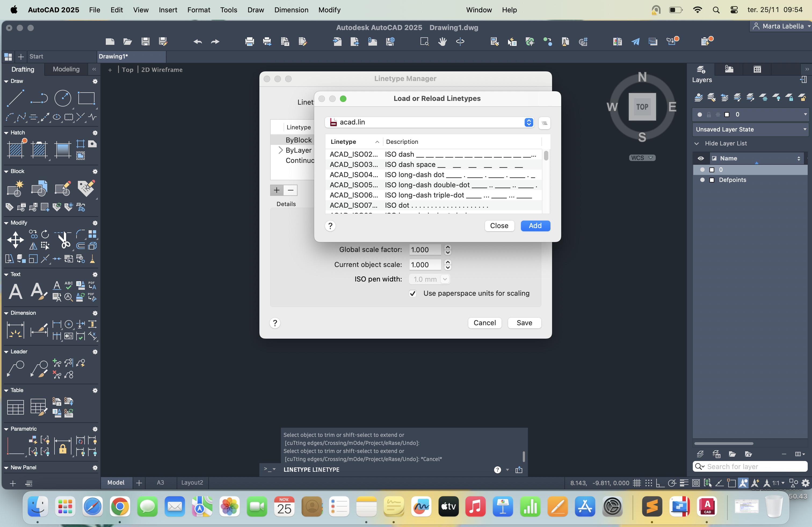Click the Pan hand icon in the toolbar
Viewport: 812px width, 527px height.
click(x=443, y=42)
